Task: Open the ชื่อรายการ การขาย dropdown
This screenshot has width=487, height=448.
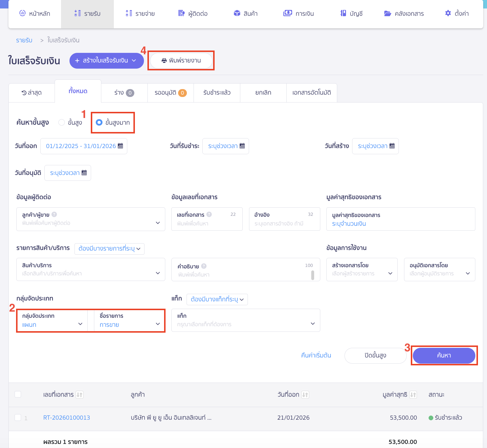Action: 129,321
